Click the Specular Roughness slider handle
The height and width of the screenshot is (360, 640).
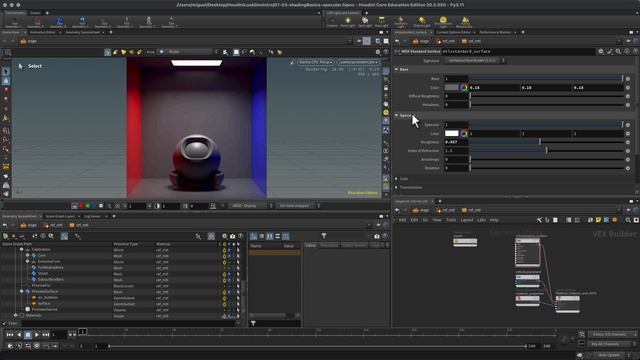coord(540,142)
